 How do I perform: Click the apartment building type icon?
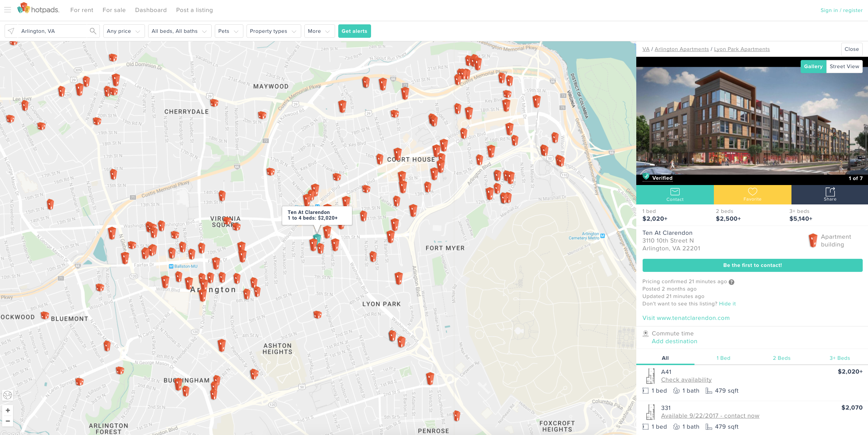(813, 240)
